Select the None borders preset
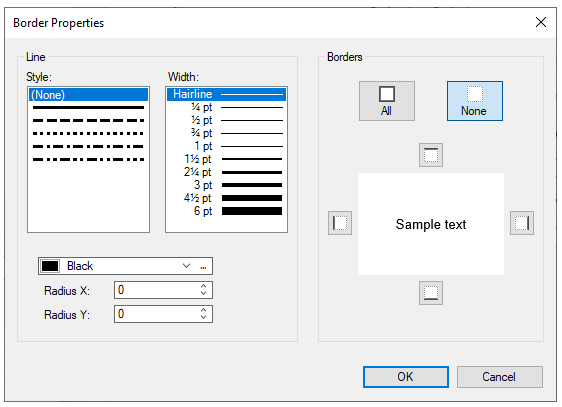 click(x=475, y=101)
